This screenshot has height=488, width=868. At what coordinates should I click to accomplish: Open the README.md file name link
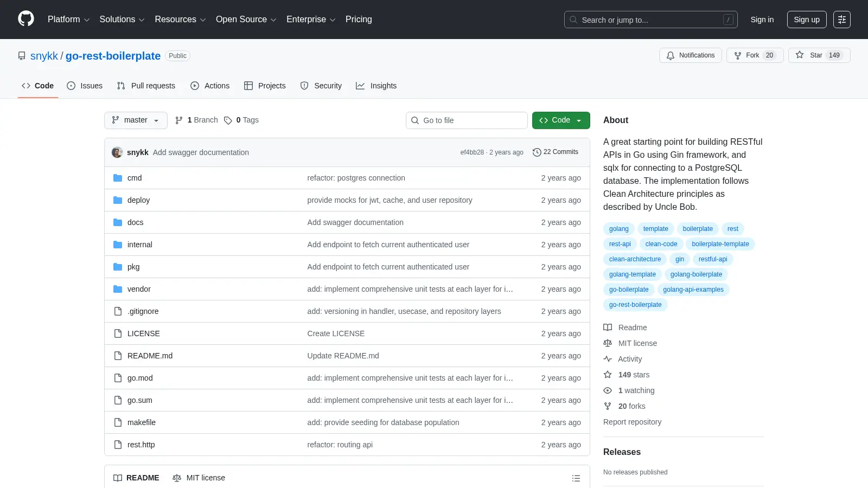click(150, 356)
